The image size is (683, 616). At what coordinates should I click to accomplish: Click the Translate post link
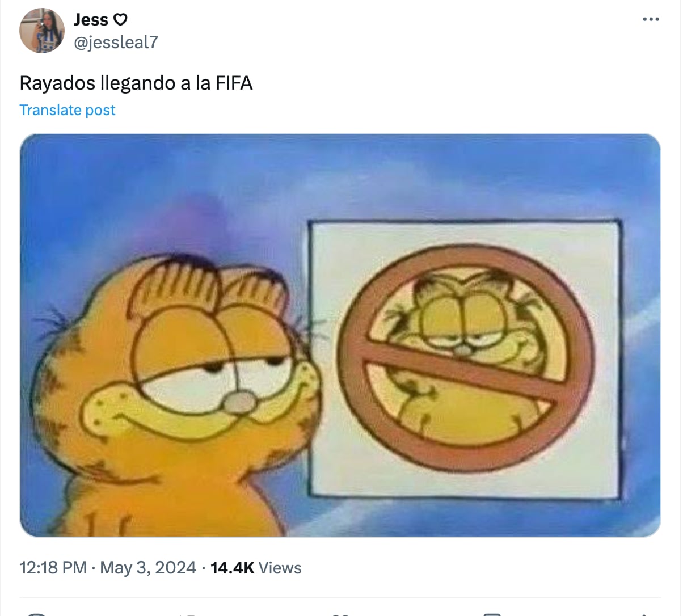pos(68,110)
